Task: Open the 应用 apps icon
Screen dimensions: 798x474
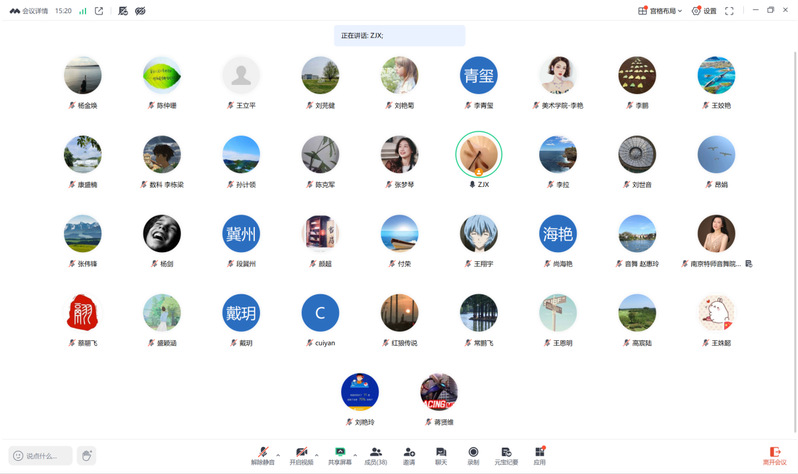Action: click(x=539, y=455)
